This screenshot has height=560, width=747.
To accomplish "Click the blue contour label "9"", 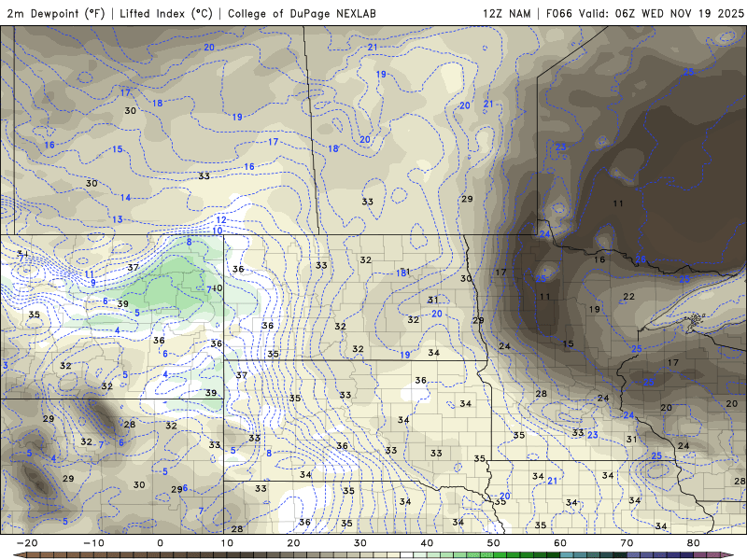I will (93, 283).
